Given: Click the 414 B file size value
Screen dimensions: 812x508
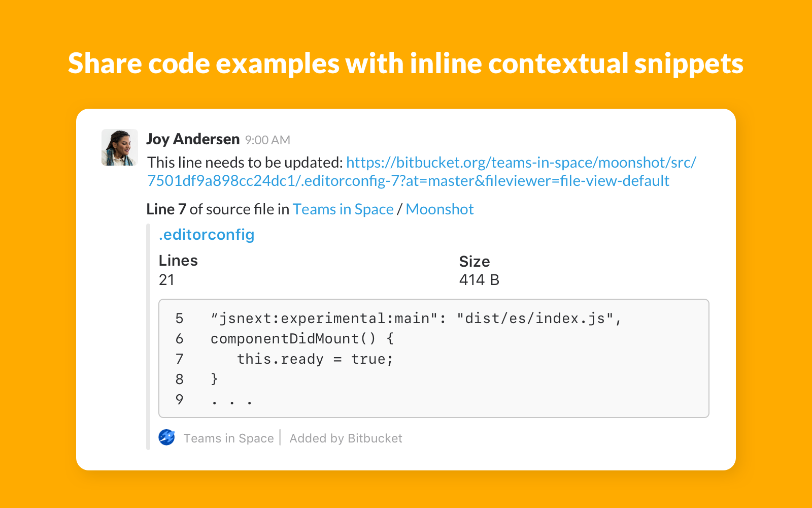Looking at the screenshot, I should point(479,280).
